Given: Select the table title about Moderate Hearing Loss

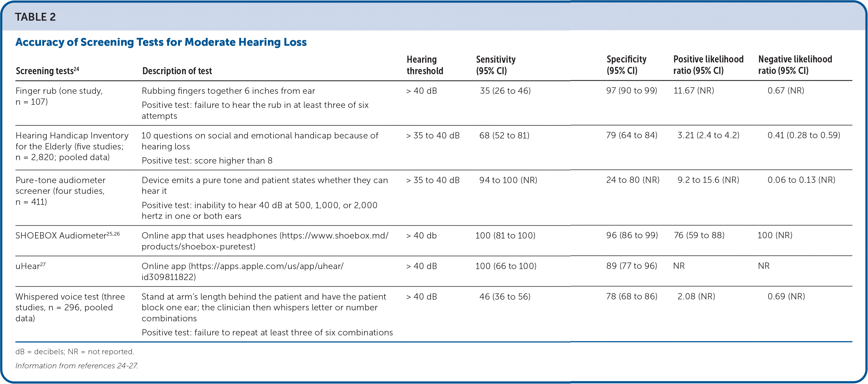Looking at the screenshot, I should pyautogui.click(x=161, y=42).
